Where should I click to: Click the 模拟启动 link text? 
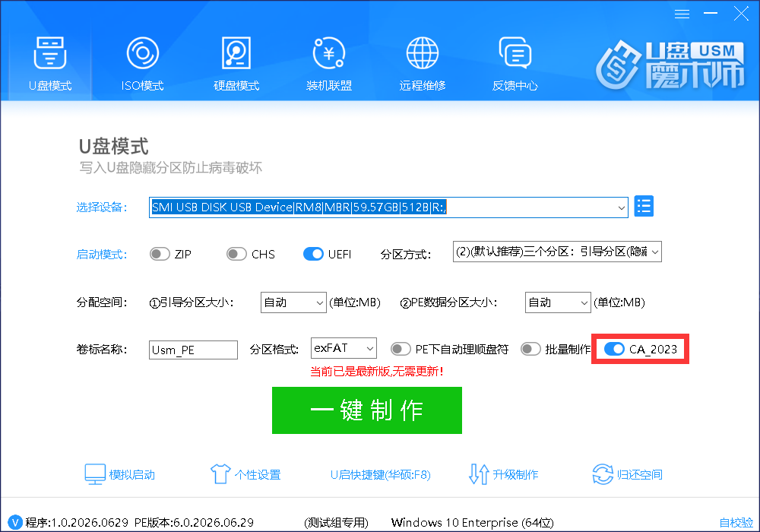131,474
